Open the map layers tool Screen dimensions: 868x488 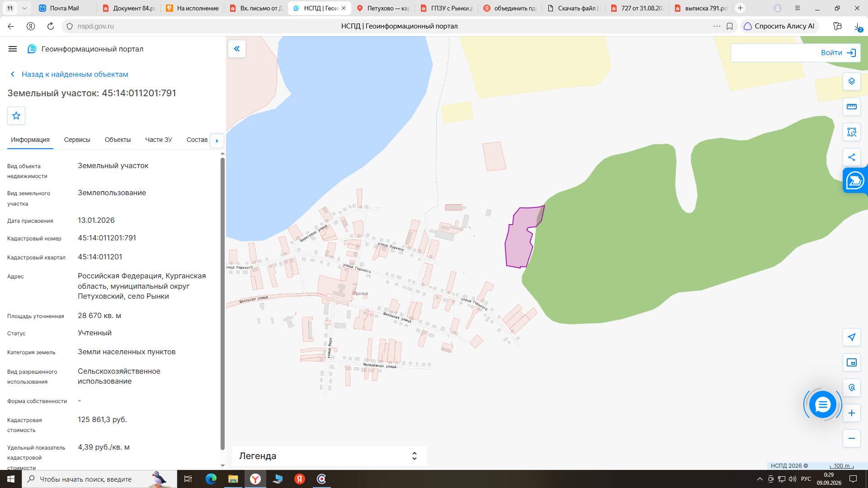[x=852, y=81]
